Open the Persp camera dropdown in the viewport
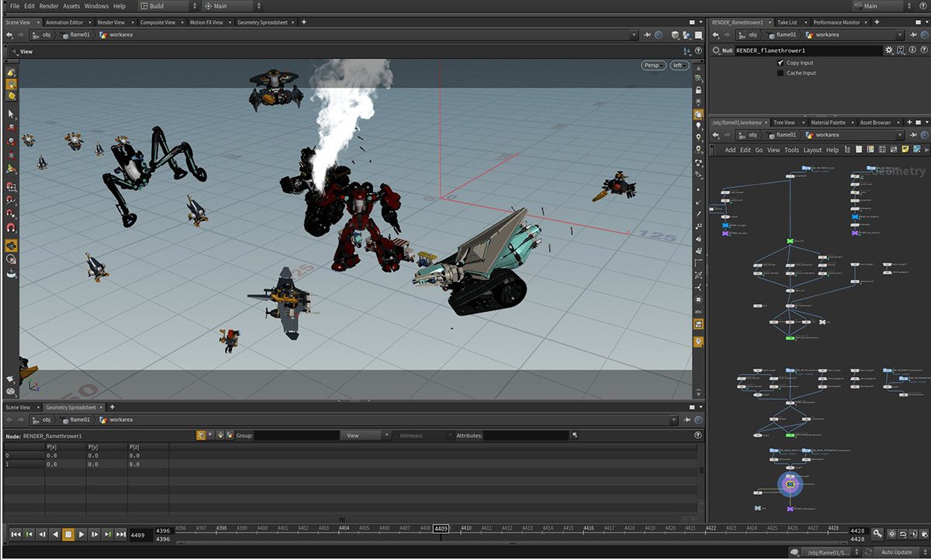931x560 pixels. (x=652, y=65)
